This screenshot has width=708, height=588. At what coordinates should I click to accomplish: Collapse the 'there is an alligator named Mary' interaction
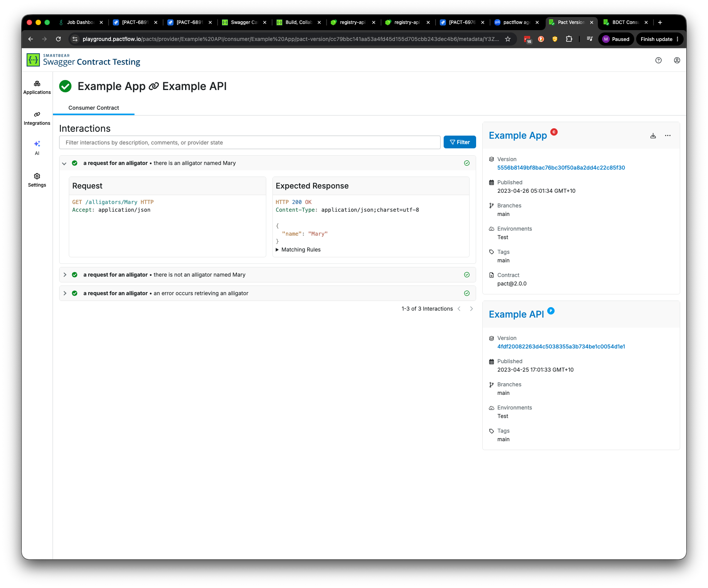pyautogui.click(x=65, y=163)
